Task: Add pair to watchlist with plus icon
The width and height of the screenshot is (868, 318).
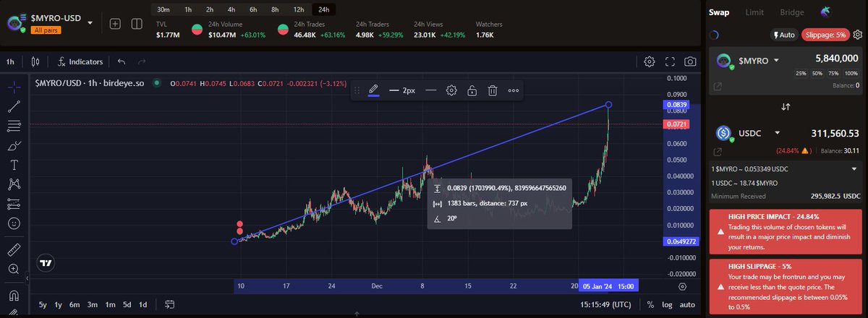Action: coord(115,24)
